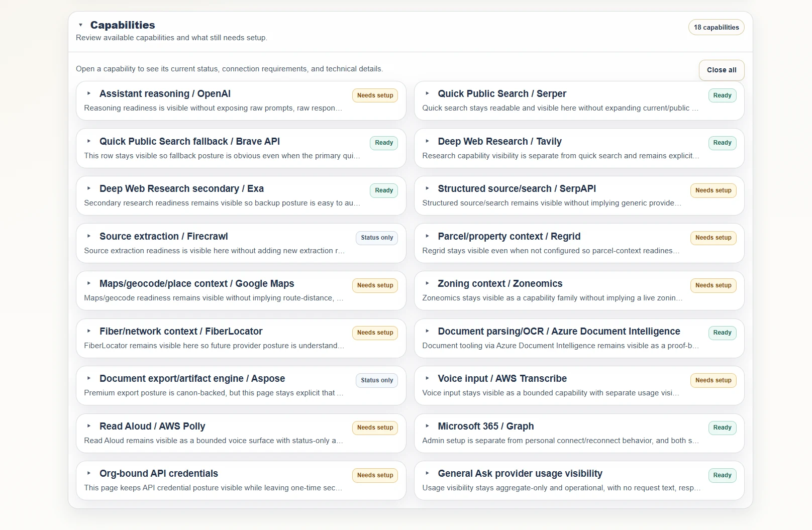
Task: Click 'Review available capabilities…' subtitle text
Action: click(171, 38)
